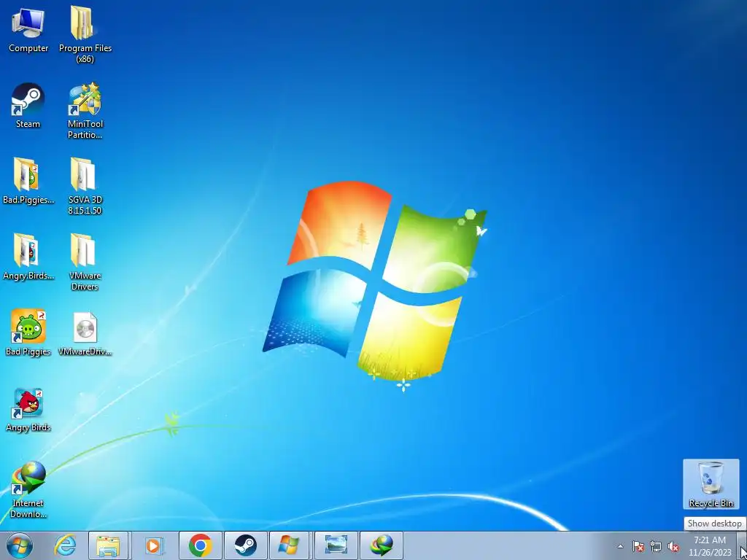Click the muted volume tray icon

[673, 546]
